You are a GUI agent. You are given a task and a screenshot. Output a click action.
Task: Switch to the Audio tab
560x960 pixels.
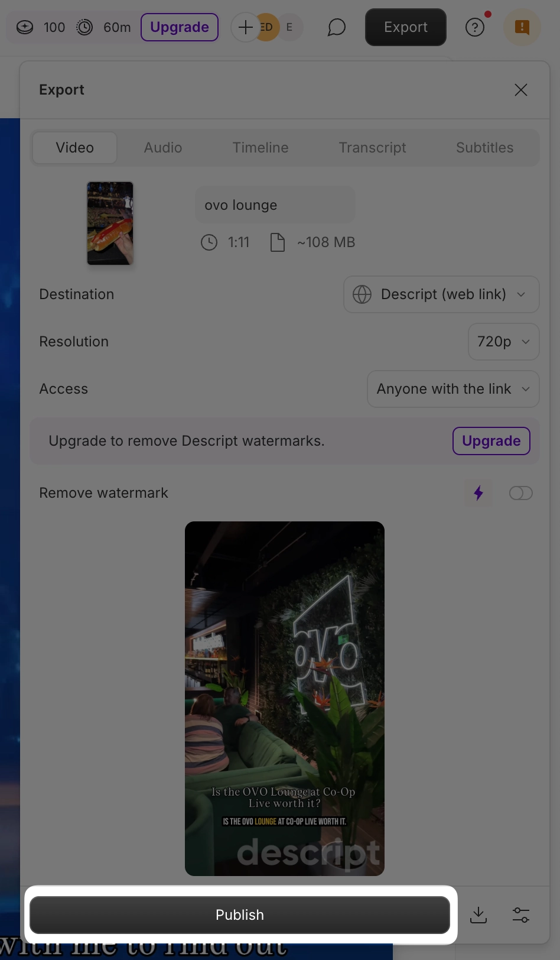pos(163,147)
